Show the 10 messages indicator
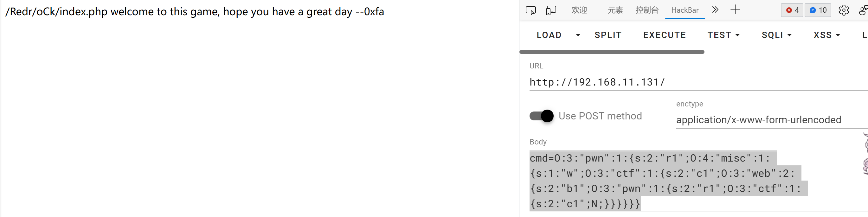The image size is (868, 217). 818,10
